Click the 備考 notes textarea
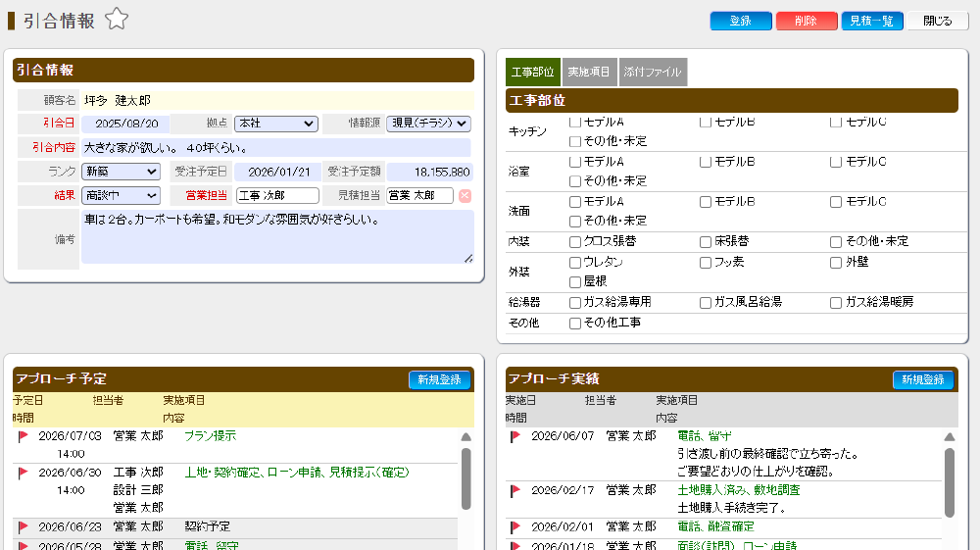Image resolution: width=980 pixels, height=550 pixels. tap(277, 237)
